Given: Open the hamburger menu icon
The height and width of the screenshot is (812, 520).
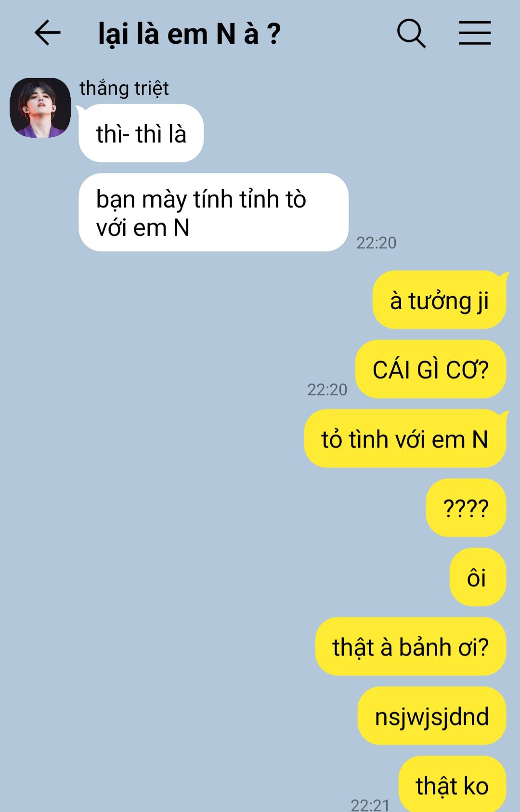Looking at the screenshot, I should coord(475,33).
